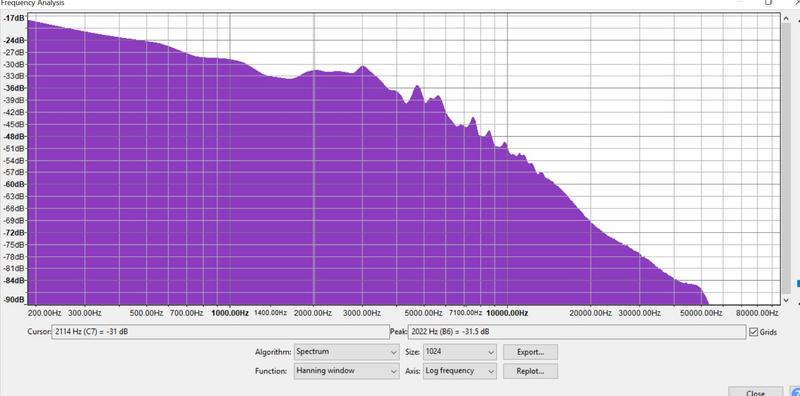
Task: Click the -60dB level label
Action: 14,184
